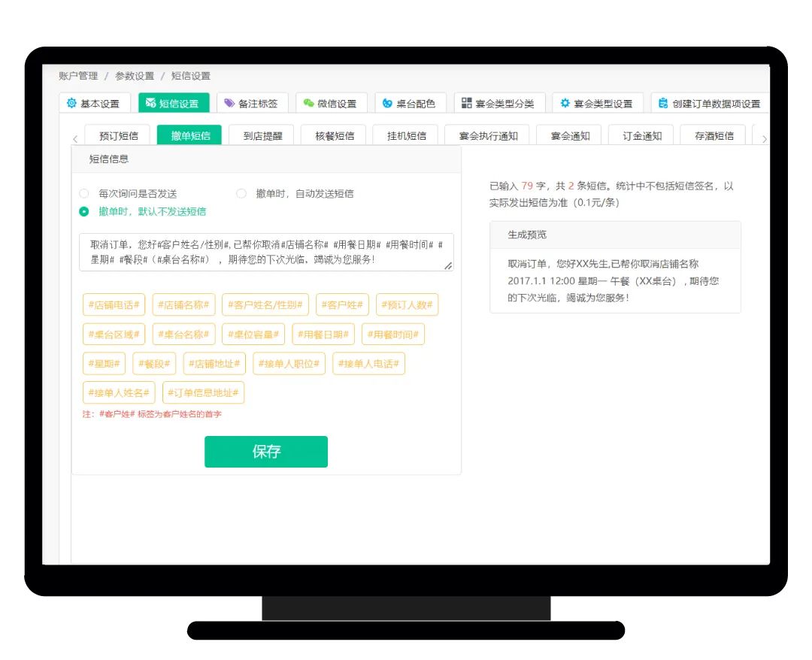Click the WeChat icon on 微信设置 tab
The width and height of the screenshot is (812, 660).
click(308, 103)
